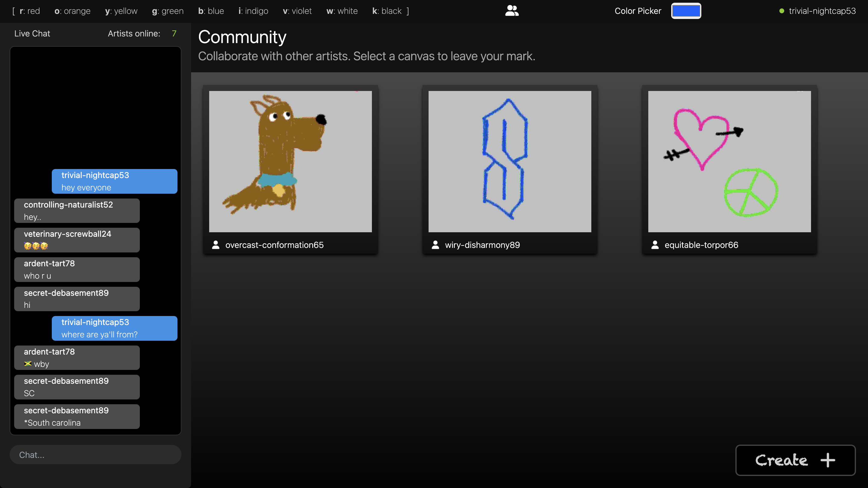
Task: Click secret-debasement89 'hi' message
Action: click(x=77, y=299)
